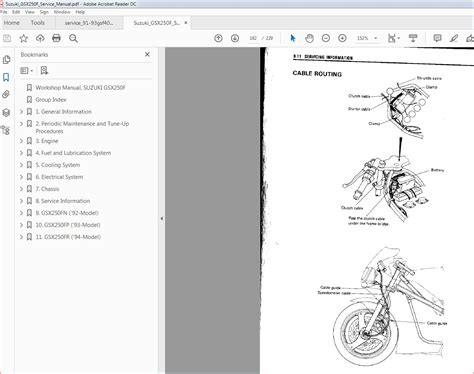
Task: Click the scrolling mode toolbar icon
Action: click(x=413, y=38)
